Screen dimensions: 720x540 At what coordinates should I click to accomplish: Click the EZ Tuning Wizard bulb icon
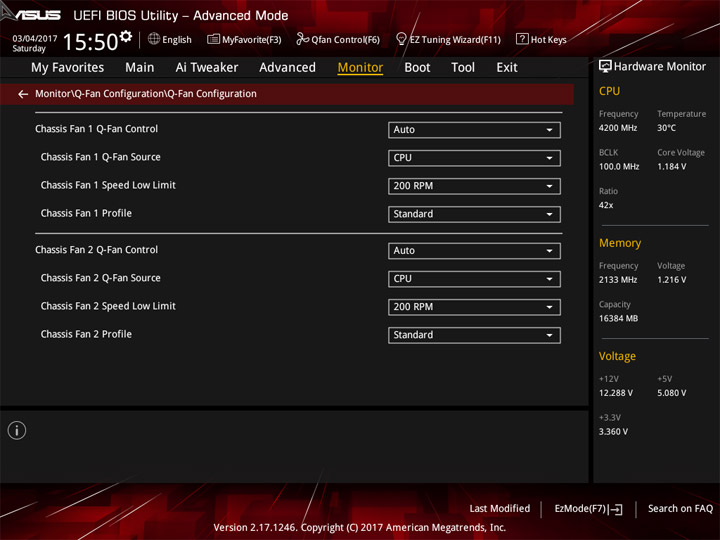(x=401, y=39)
